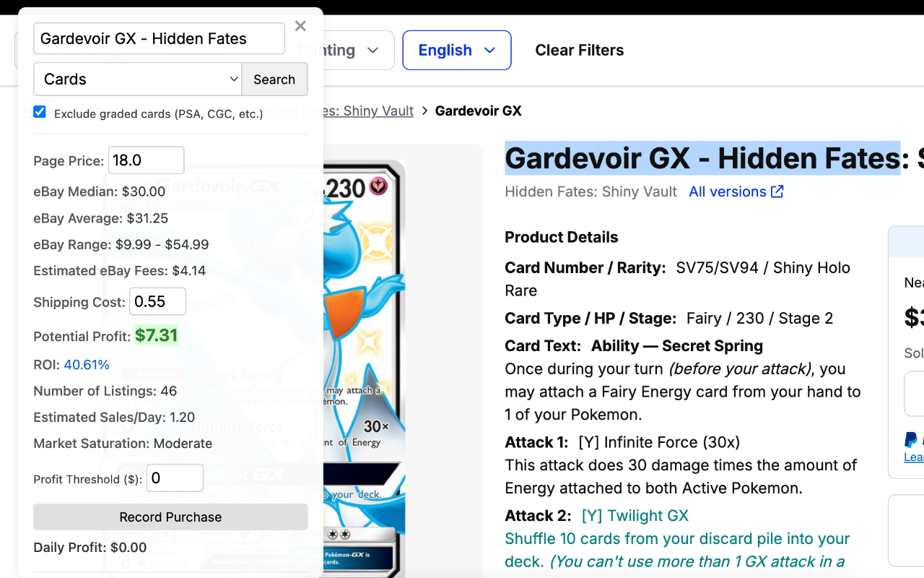Click the Shipping Cost input field

(x=157, y=301)
